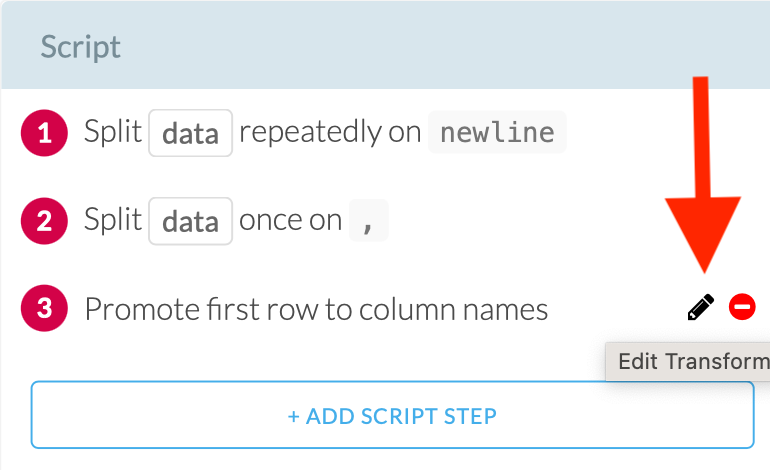Click the plus sign in Add Script Step

(x=293, y=415)
